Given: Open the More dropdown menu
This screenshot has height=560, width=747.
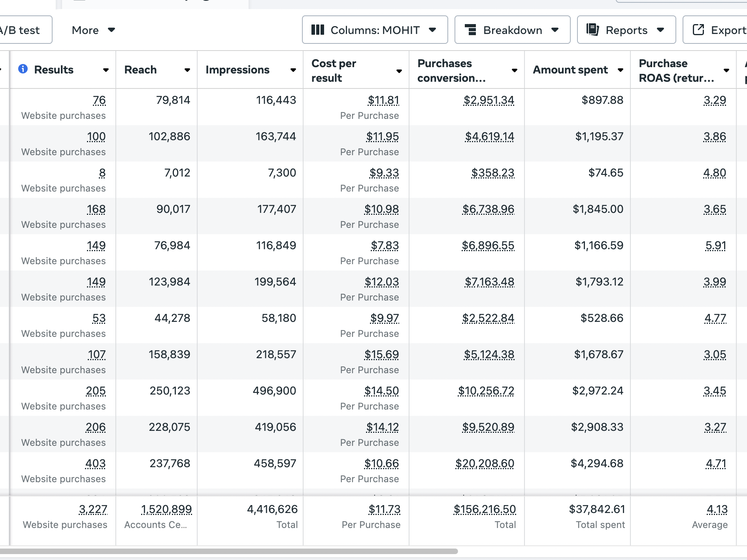Looking at the screenshot, I should tap(93, 30).
